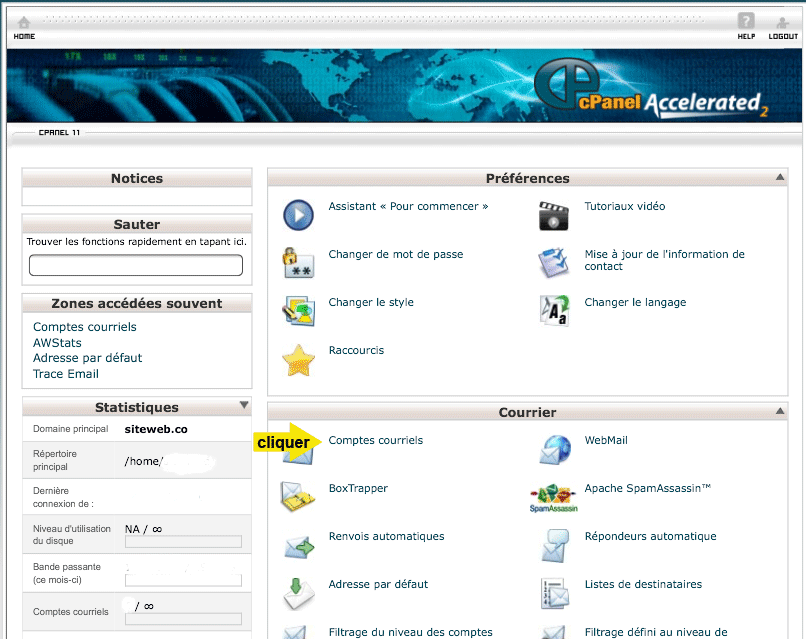This screenshot has width=806, height=639.
Task: Open the Tutoriaux vidéo film icon
Action: [553, 215]
